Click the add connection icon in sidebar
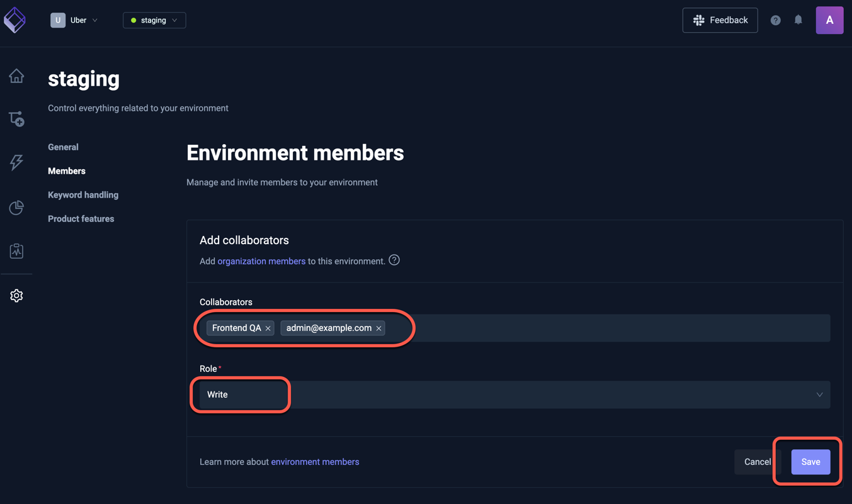Screen dimensions: 852x504 point(16,119)
